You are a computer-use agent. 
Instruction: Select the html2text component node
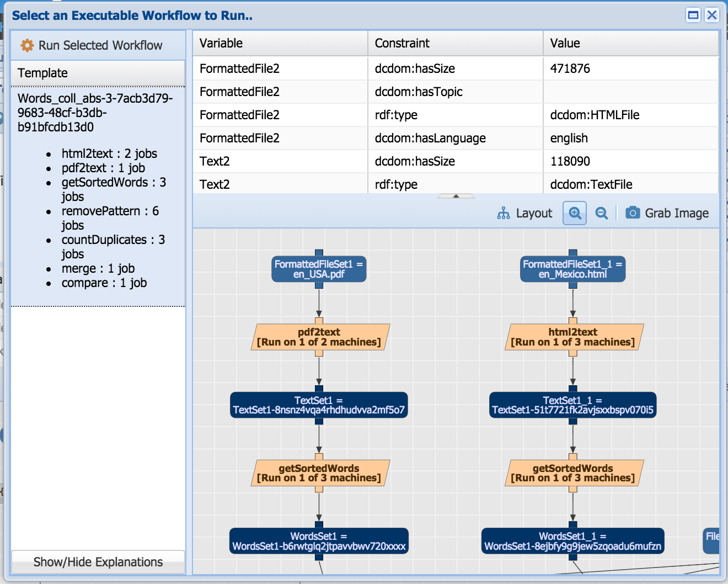[573, 337]
